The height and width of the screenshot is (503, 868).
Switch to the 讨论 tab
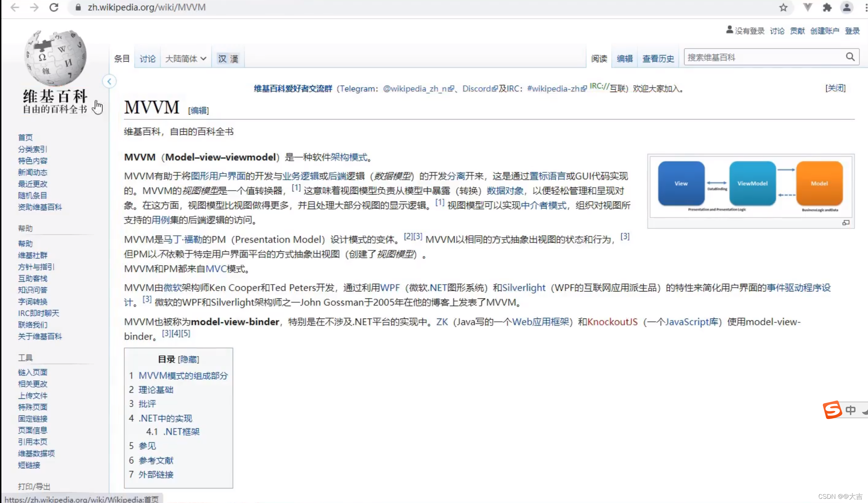147,58
